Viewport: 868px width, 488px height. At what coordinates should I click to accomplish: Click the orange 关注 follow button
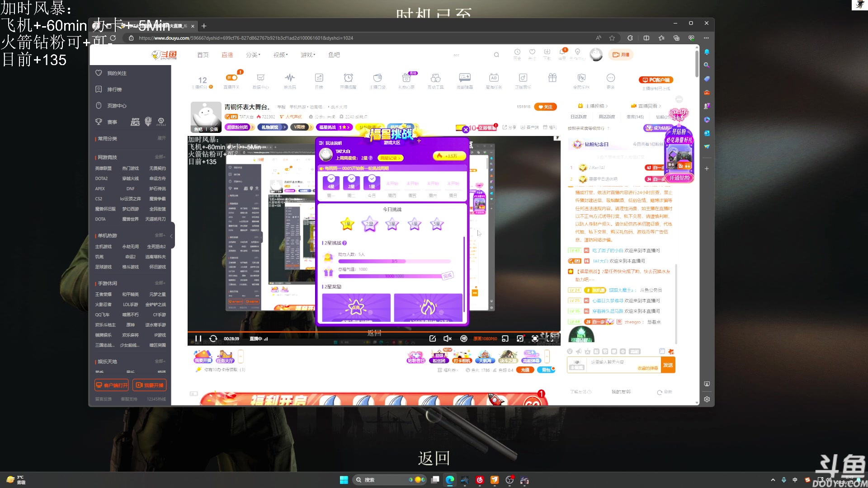(546, 107)
